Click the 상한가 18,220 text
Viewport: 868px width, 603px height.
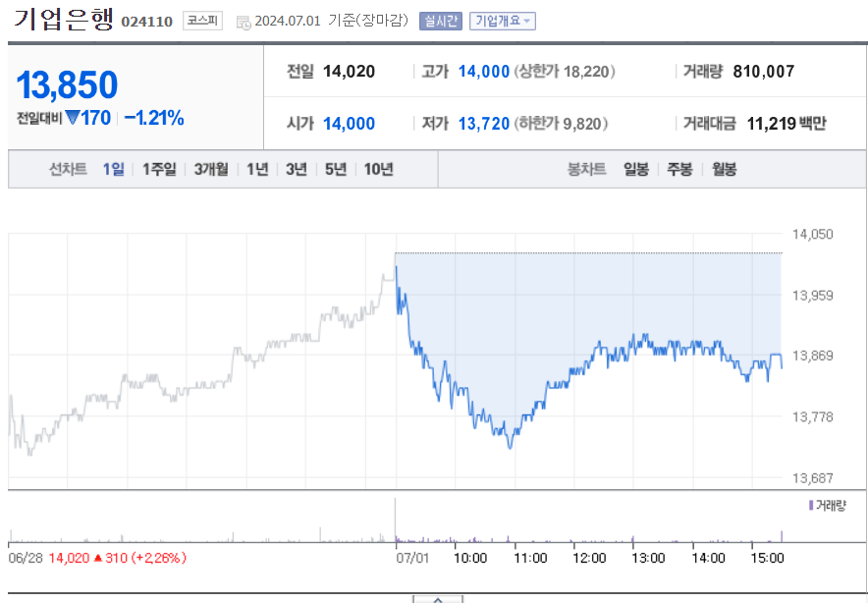point(565,72)
